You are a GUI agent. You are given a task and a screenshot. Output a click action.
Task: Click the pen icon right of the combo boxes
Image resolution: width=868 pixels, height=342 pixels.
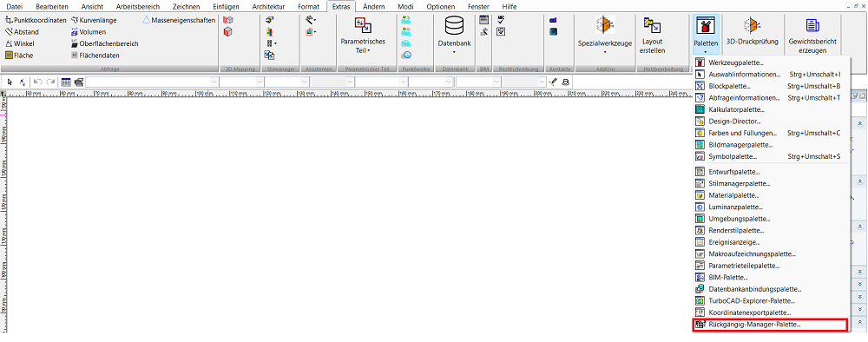(552, 82)
